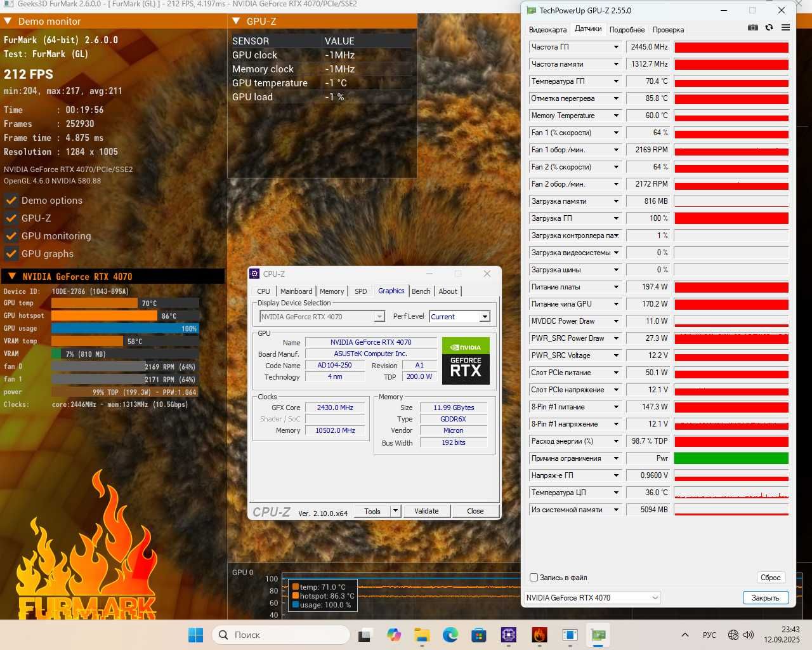Switch to the About tab in CPU-Z
The width and height of the screenshot is (812, 650).
pos(448,291)
